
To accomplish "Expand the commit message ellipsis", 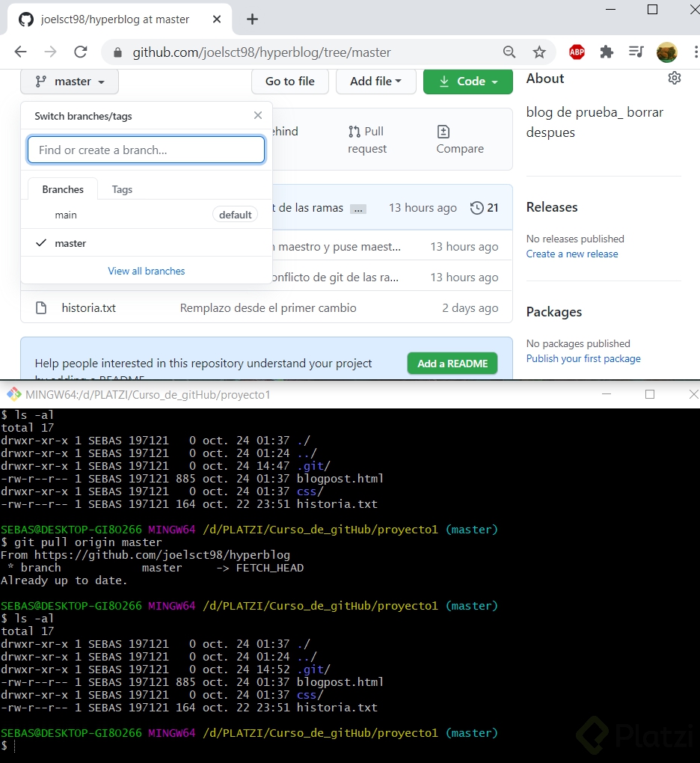I will 358,209.
